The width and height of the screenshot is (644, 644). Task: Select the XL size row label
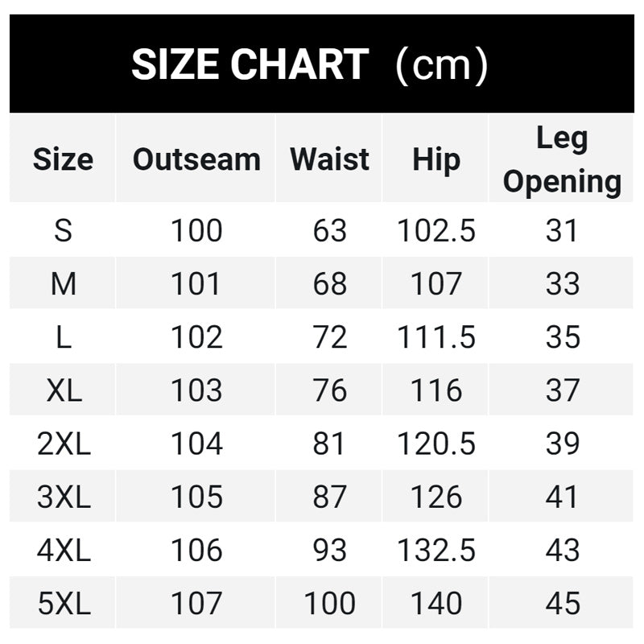(x=64, y=390)
